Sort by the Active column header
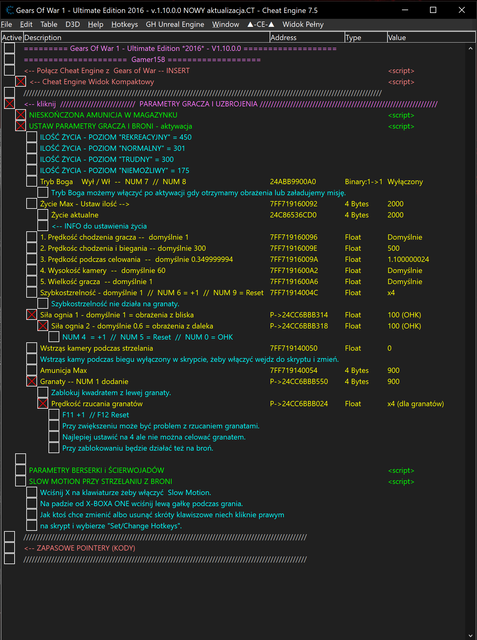The image size is (477, 640). (x=12, y=38)
